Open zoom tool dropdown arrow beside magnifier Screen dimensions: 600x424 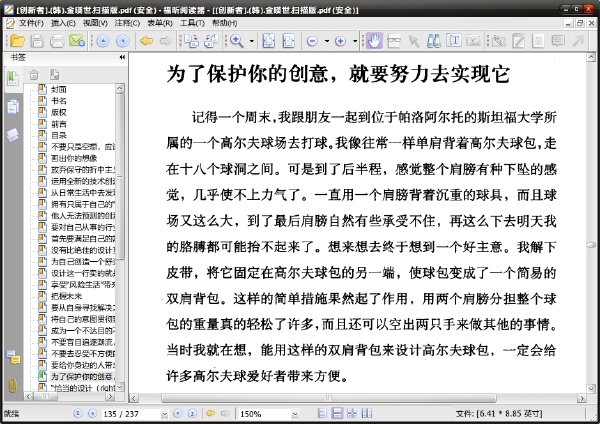click(251, 41)
